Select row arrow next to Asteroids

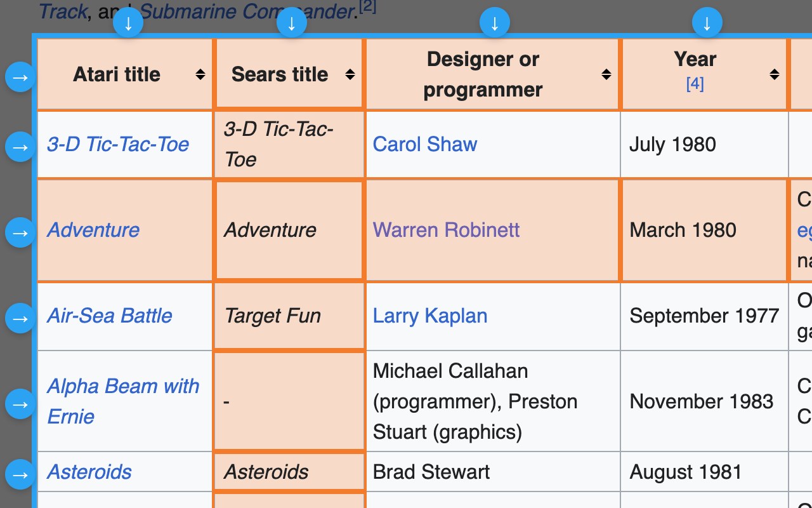coord(20,475)
